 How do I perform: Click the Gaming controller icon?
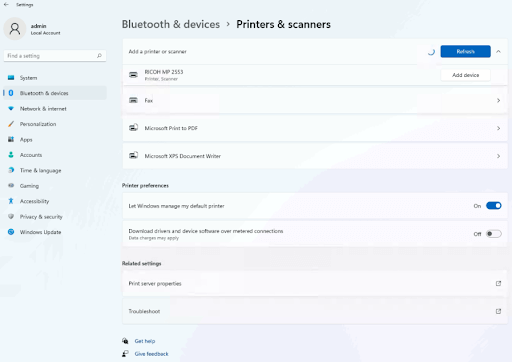(11, 185)
